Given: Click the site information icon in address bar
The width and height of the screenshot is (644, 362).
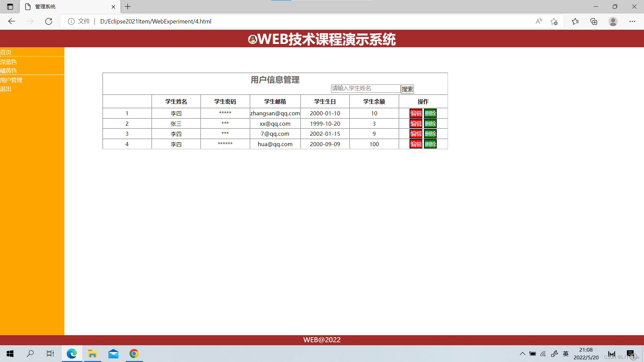Looking at the screenshot, I should pos(71,21).
